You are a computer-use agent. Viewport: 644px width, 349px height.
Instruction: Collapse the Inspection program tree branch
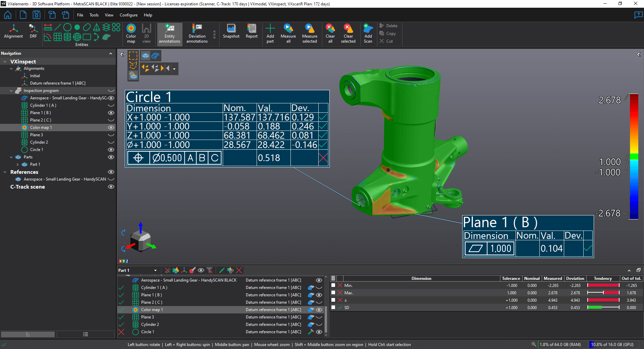[11, 91]
